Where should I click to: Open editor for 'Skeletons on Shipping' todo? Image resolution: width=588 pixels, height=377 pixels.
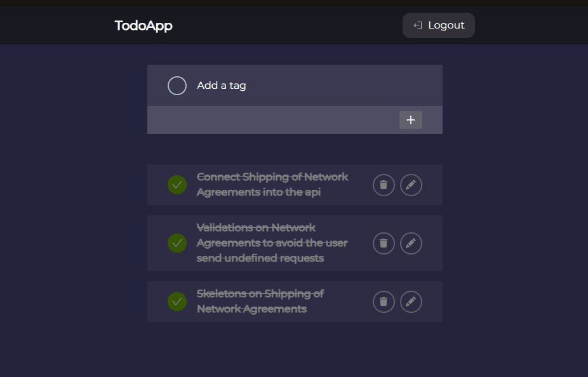click(411, 301)
